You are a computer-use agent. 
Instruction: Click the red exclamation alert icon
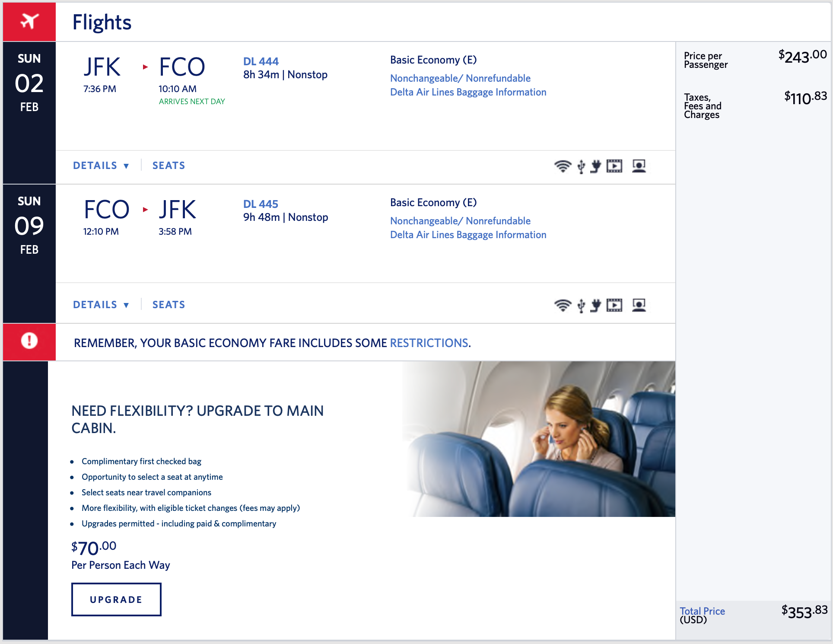pos(29,341)
